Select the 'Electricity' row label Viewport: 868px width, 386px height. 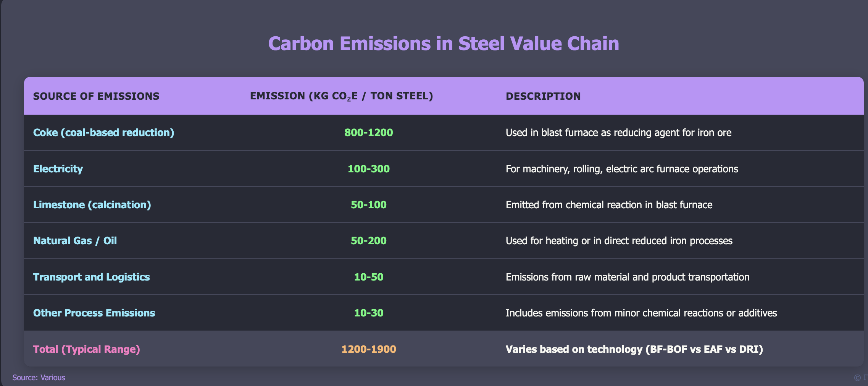[58, 169]
